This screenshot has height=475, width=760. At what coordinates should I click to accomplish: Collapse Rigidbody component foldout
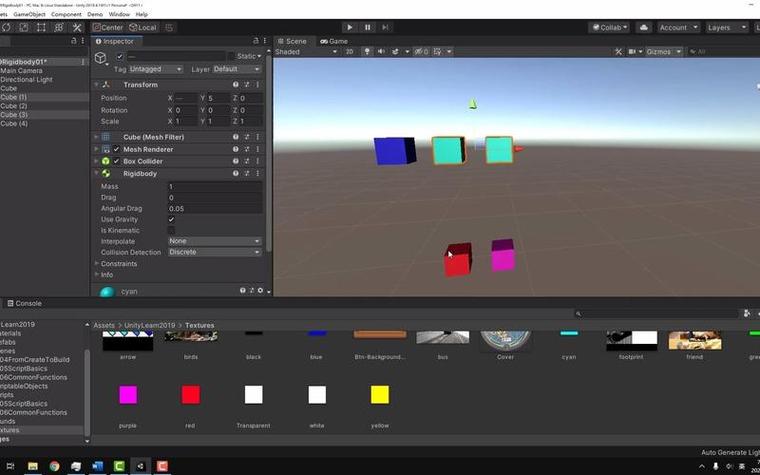click(x=96, y=173)
